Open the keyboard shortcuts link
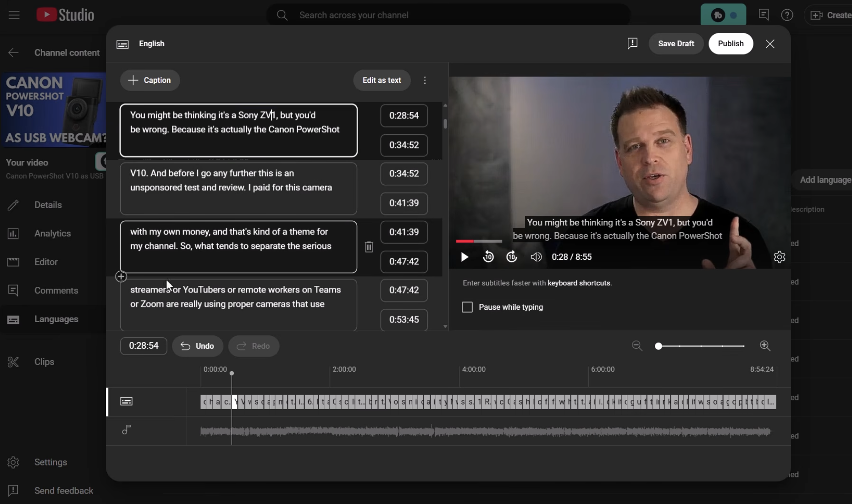Screen dimensions: 852x504 [x=579, y=283]
